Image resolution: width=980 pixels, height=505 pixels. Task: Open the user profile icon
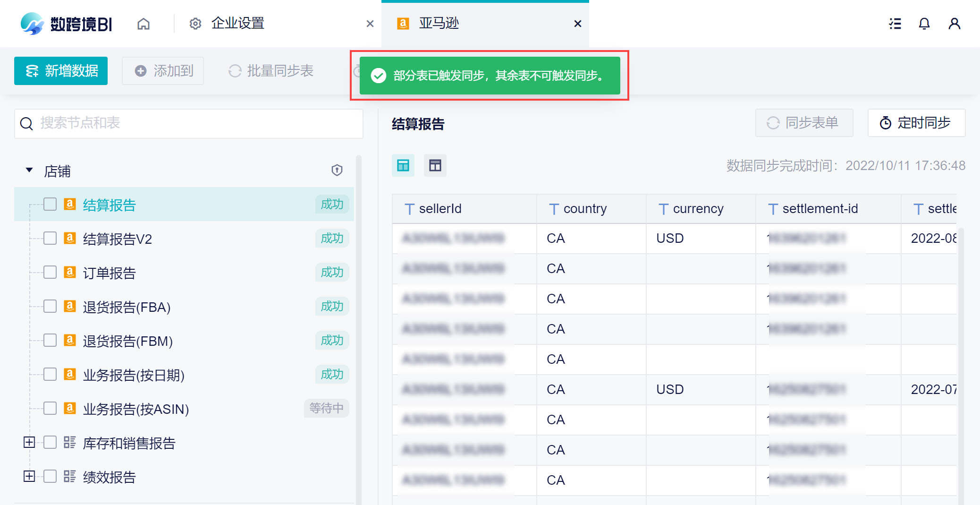pyautogui.click(x=954, y=24)
